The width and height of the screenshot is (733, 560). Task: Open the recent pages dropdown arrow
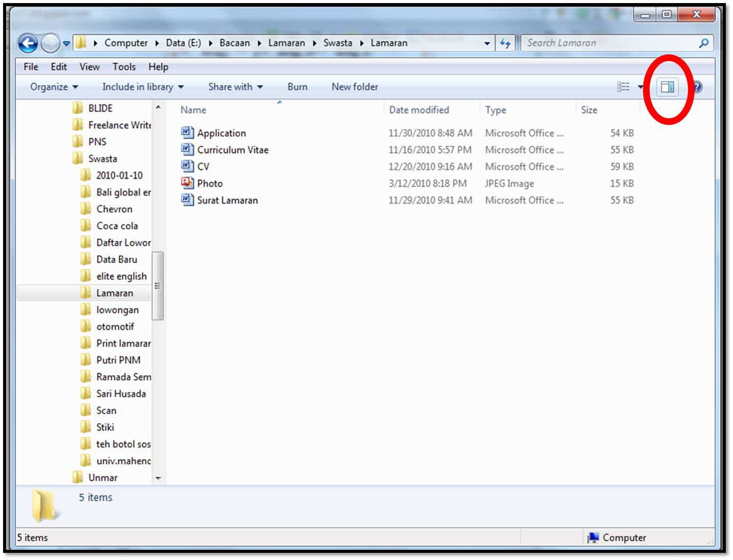(x=67, y=44)
